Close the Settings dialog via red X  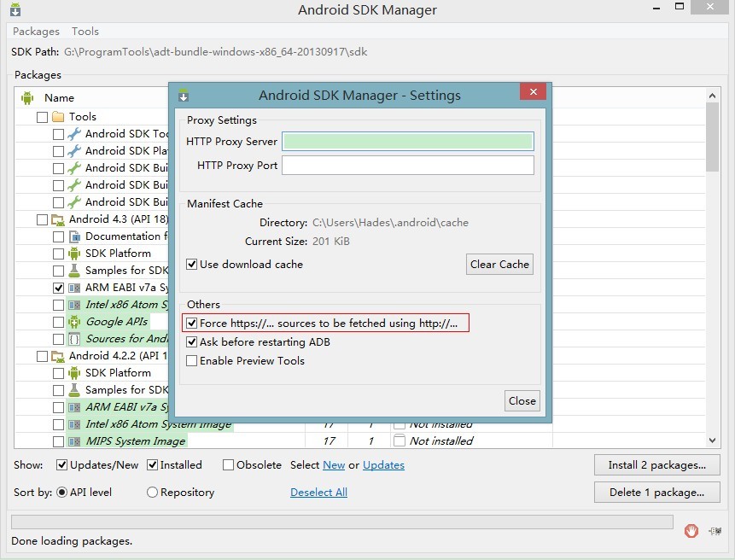click(x=533, y=91)
